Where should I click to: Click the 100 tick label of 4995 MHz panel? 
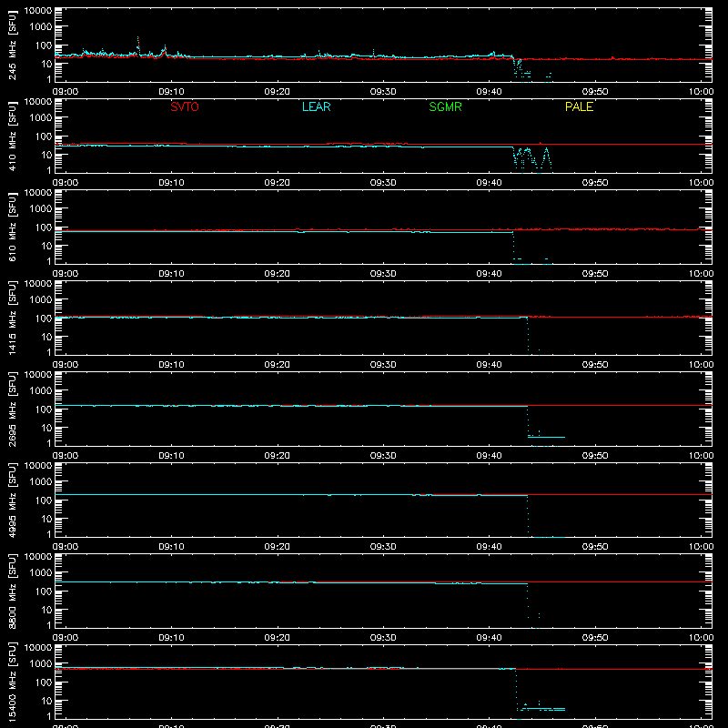(x=44, y=500)
